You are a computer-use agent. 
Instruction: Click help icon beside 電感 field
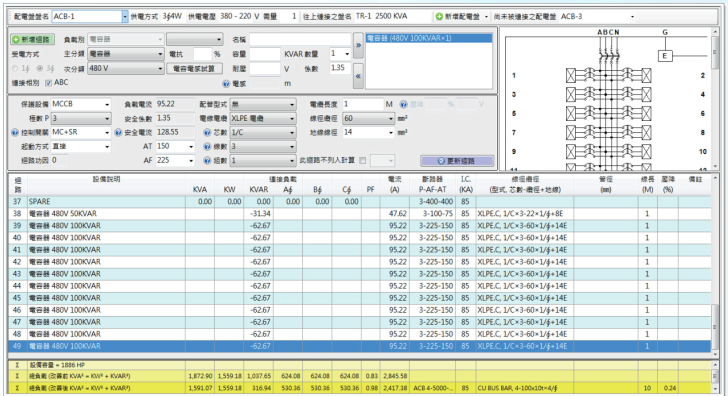226,84
